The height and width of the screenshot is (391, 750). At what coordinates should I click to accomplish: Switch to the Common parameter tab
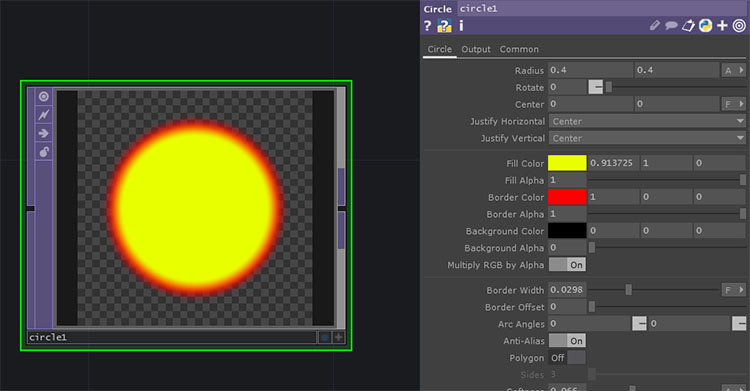519,49
